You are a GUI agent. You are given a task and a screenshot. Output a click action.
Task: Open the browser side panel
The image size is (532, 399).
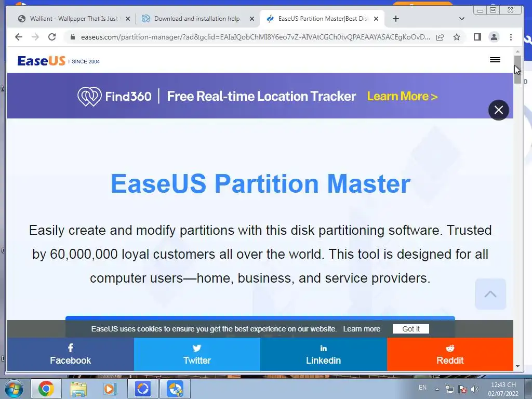477,37
